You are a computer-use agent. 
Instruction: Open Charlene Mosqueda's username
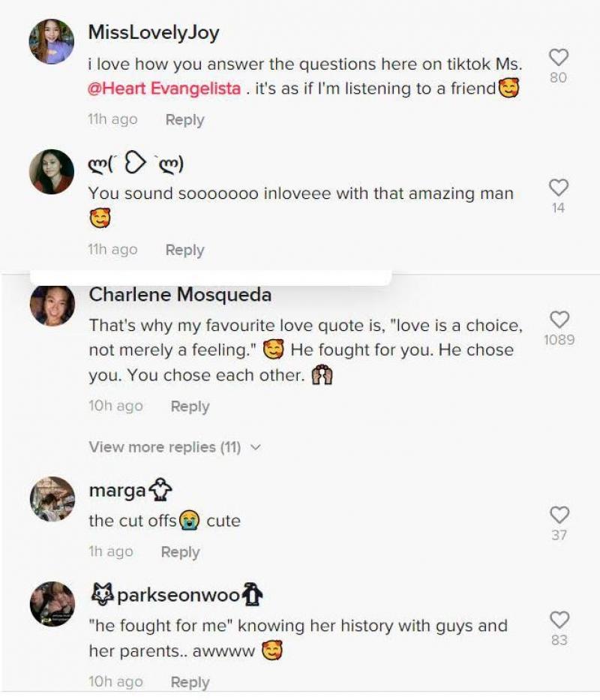(180, 295)
